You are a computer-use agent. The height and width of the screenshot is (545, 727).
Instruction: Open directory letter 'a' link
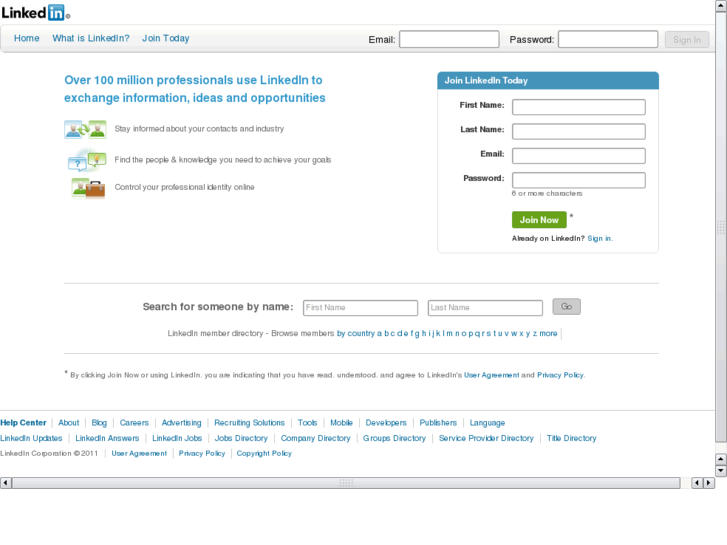click(x=379, y=333)
